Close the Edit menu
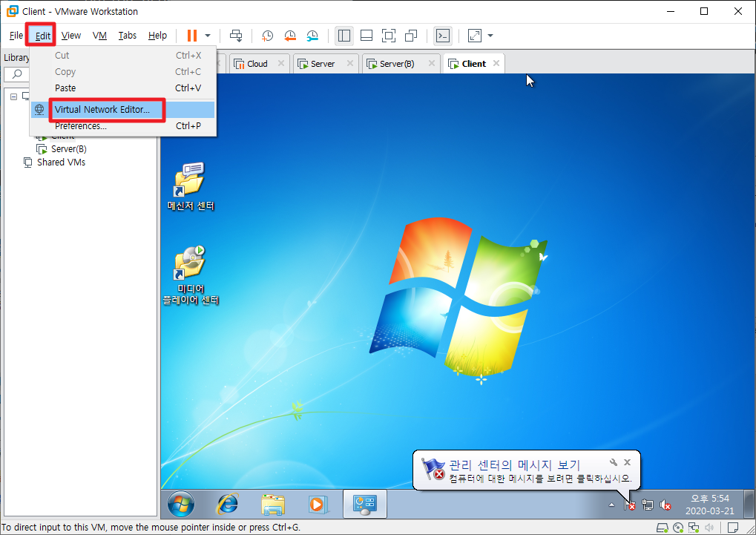The width and height of the screenshot is (756, 535). tap(42, 35)
